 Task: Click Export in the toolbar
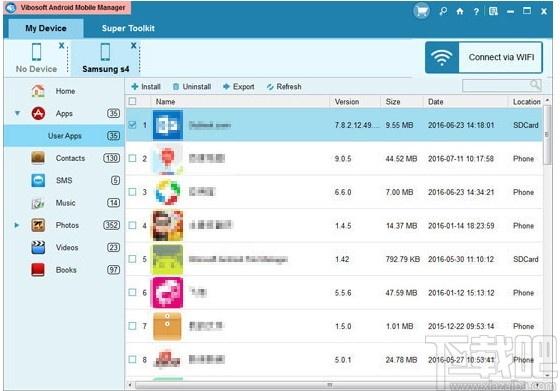(x=239, y=87)
